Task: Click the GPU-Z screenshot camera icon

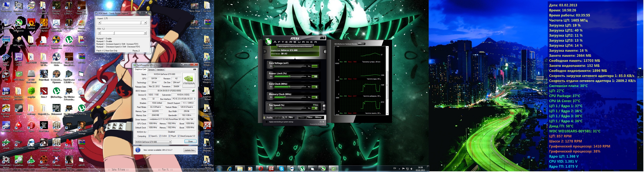Action: [195, 69]
